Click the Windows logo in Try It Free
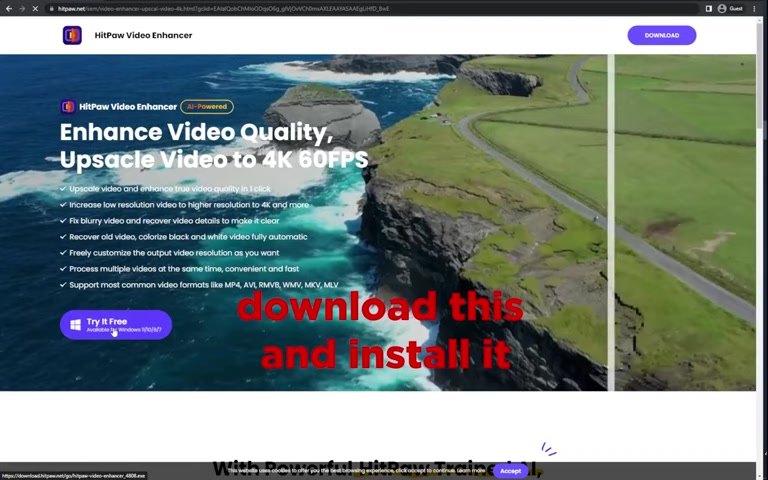Image resolution: width=768 pixels, height=480 pixels. click(x=75, y=325)
